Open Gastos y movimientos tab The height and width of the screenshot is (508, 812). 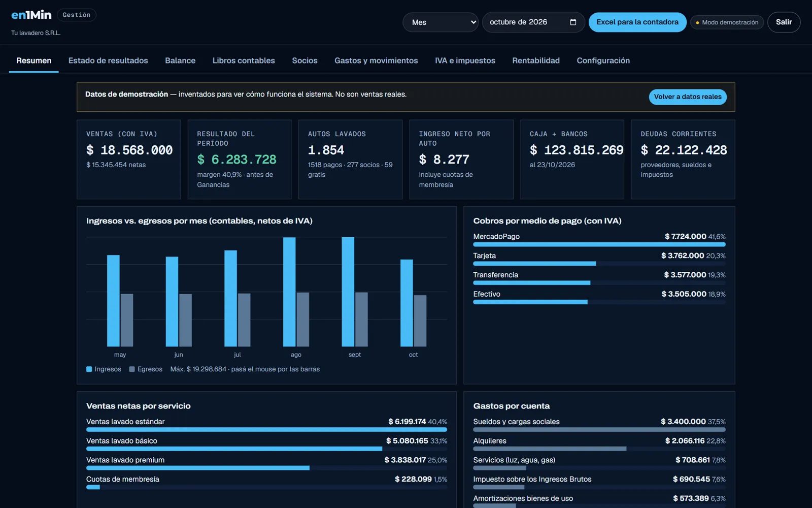point(376,60)
